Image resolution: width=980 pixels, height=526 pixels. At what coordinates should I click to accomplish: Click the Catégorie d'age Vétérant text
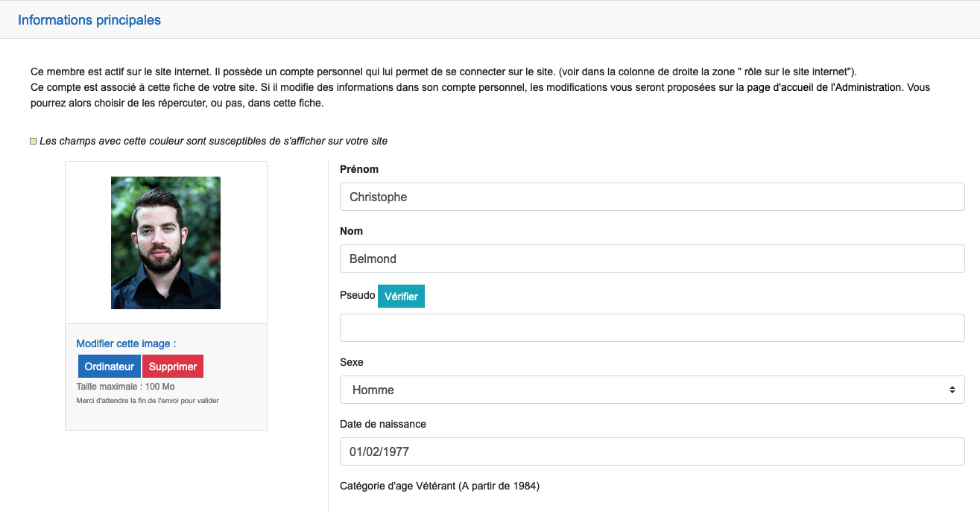[x=440, y=486]
